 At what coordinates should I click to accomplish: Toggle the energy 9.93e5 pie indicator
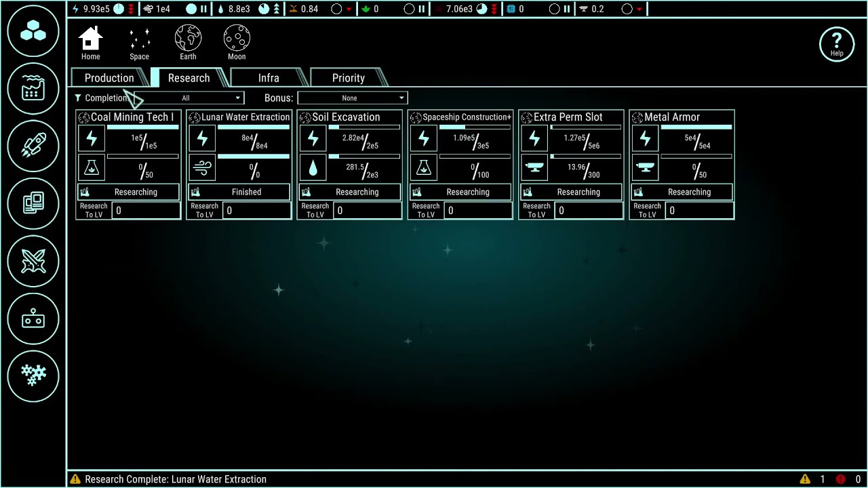[x=119, y=9]
